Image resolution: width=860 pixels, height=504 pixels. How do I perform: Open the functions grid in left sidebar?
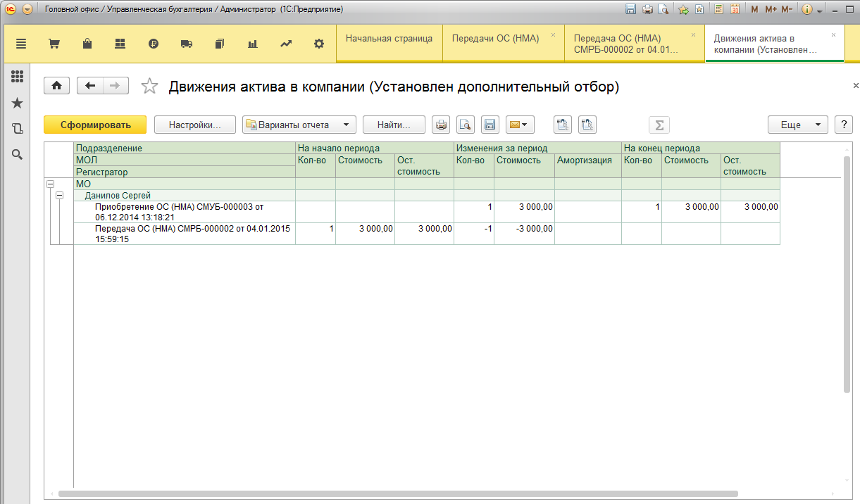[18, 77]
